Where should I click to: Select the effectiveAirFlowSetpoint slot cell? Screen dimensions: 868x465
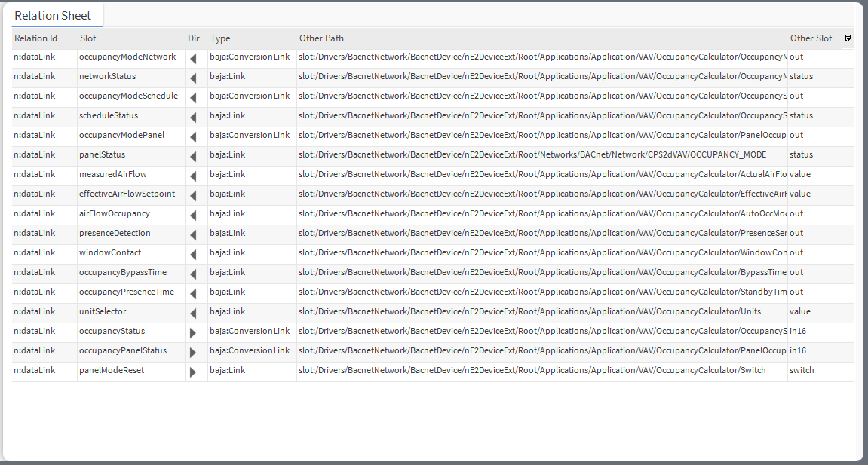(127, 194)
